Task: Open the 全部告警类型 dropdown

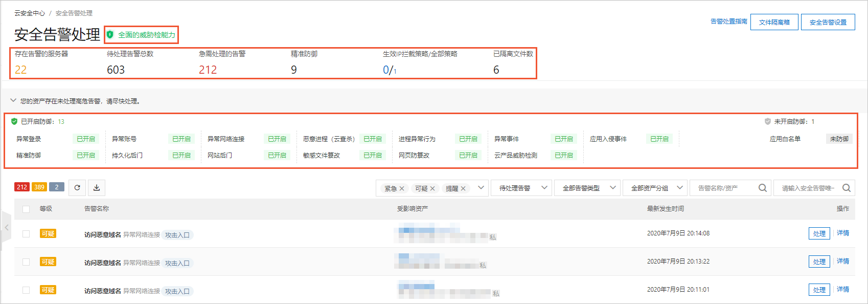Action: (587, 188)
